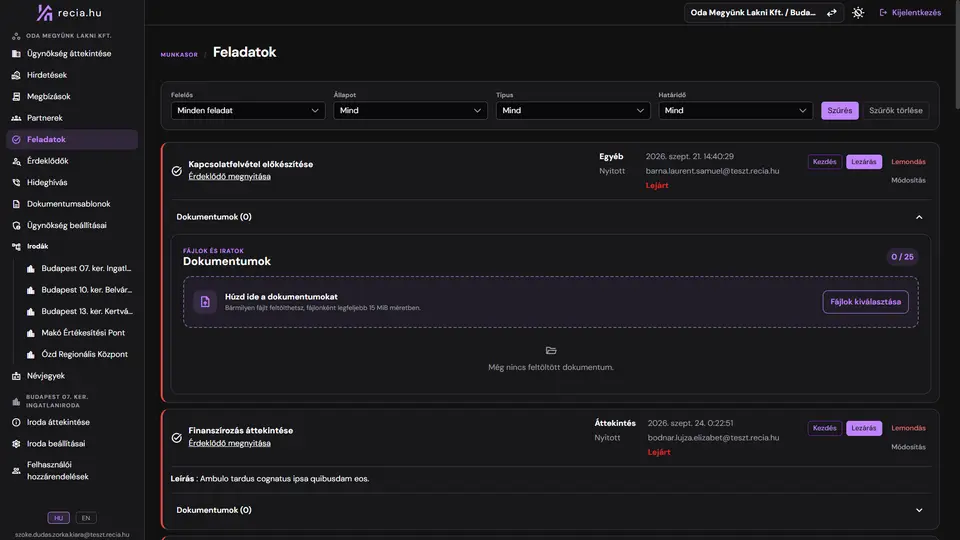Open Megbízások in the sidebar

pyautogui.click(x=72, y=97)
